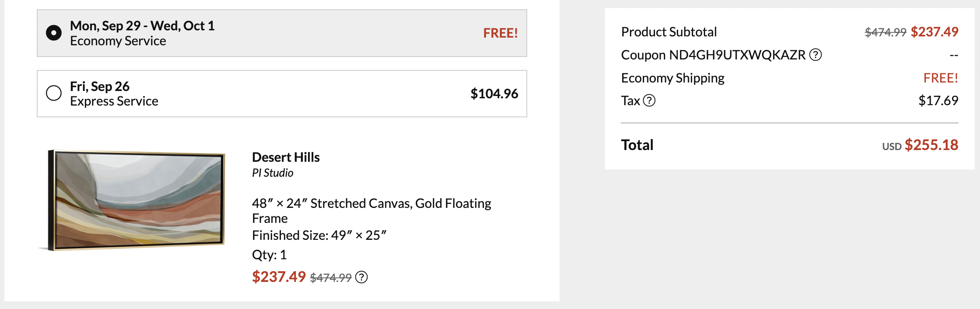Click the Qty: 1 text
980x309 pixels.
[269, 255]
